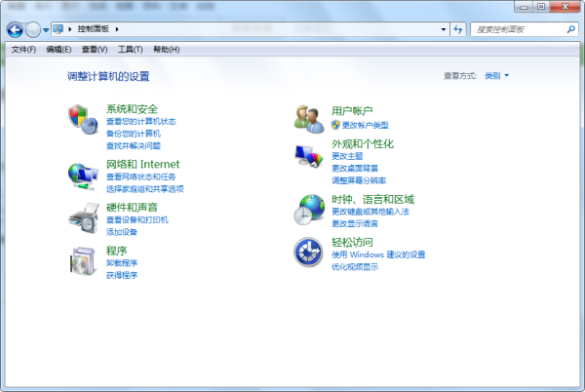This screenshot has height=392, width=585.
Task: Open the 程序 software box icon
Action: point(83,261)
